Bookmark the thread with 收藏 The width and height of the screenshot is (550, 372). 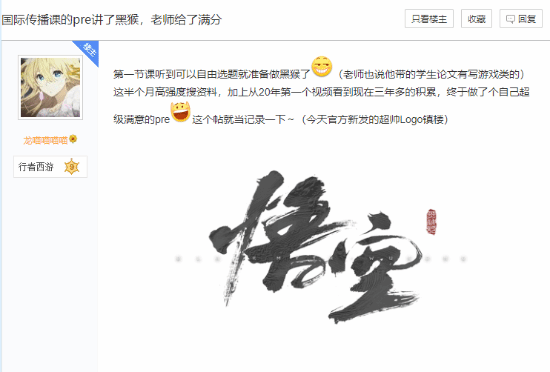[x=476, y=19]
